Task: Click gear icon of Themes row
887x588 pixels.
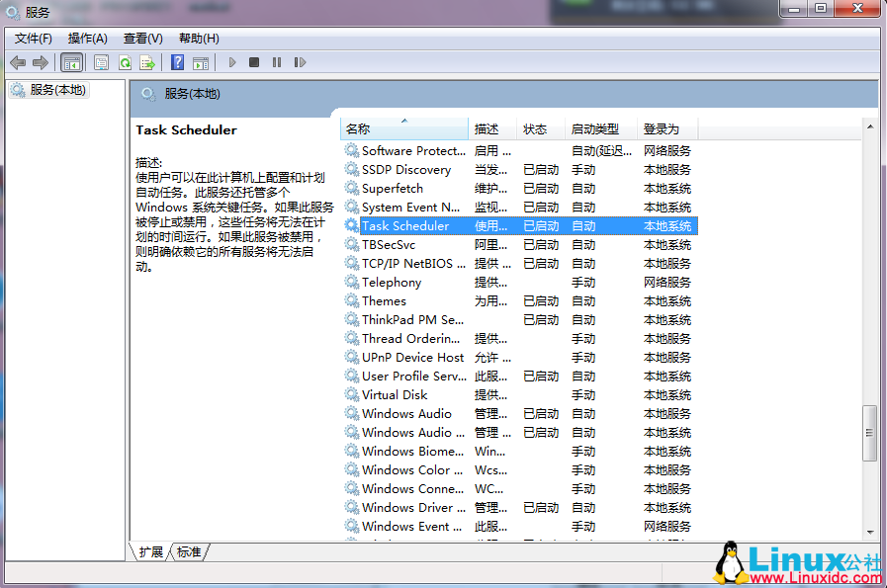Action: (x=352, y=300)
